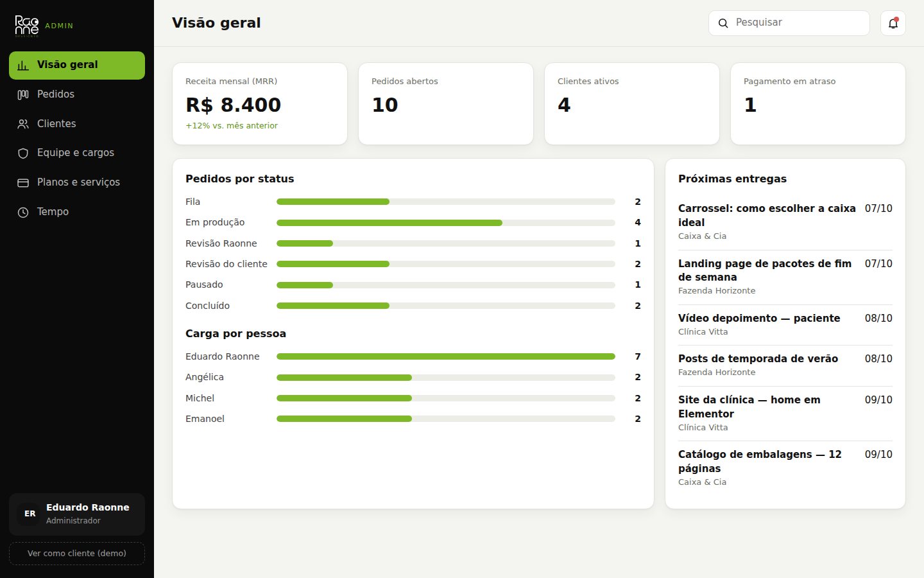Click the card icon beside Planos e serviços
This screenshot has width=924, height=578.
[23, 182]
